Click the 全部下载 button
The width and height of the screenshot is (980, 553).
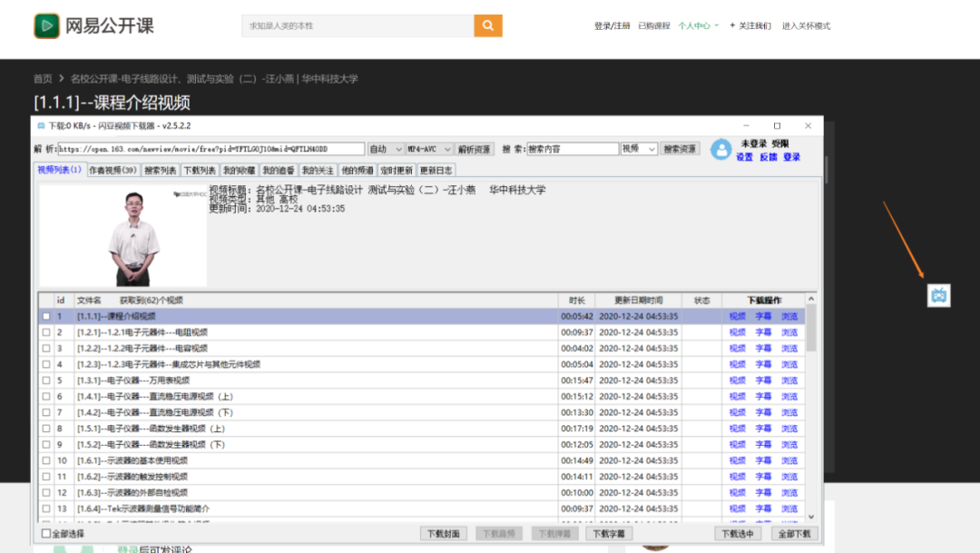pyautogui.click(x=794, y=534)
